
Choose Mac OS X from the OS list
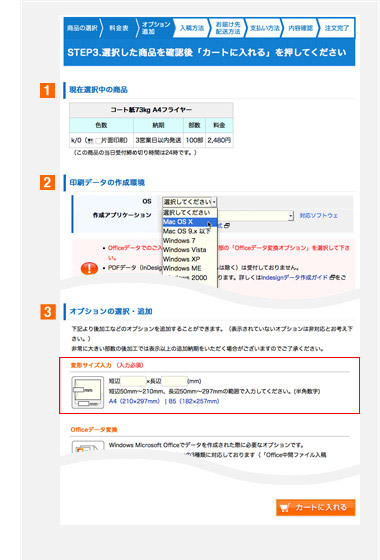190,222
